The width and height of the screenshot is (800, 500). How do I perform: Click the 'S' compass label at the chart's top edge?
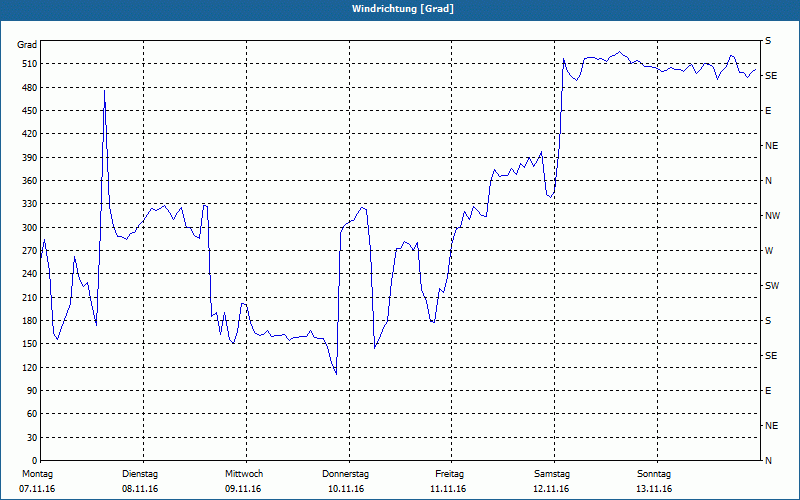pyautogui.click(x=768, y=41)
